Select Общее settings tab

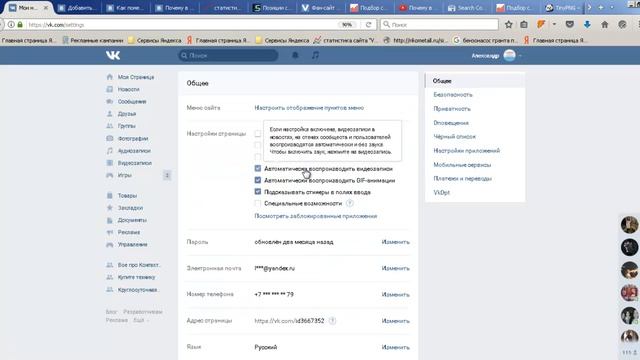click(475, 81)
